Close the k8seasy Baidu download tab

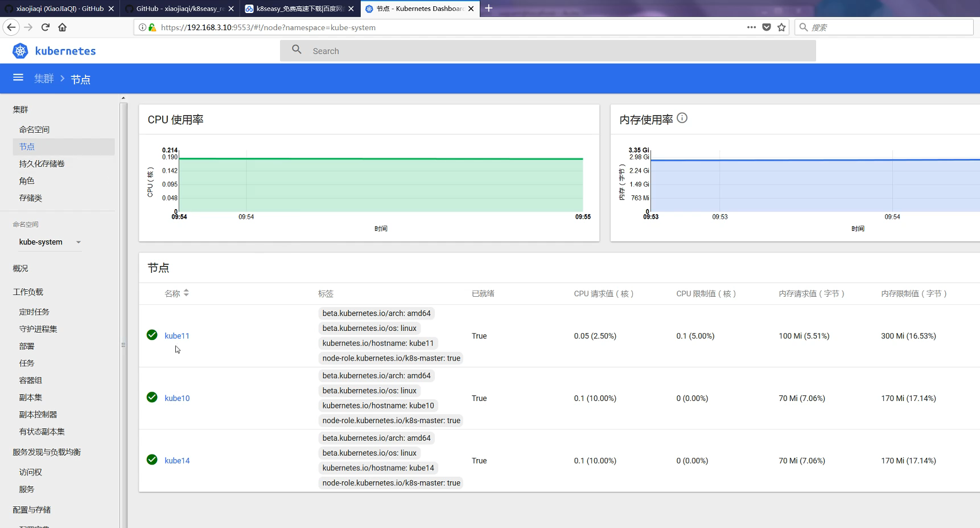pos(351,9)
